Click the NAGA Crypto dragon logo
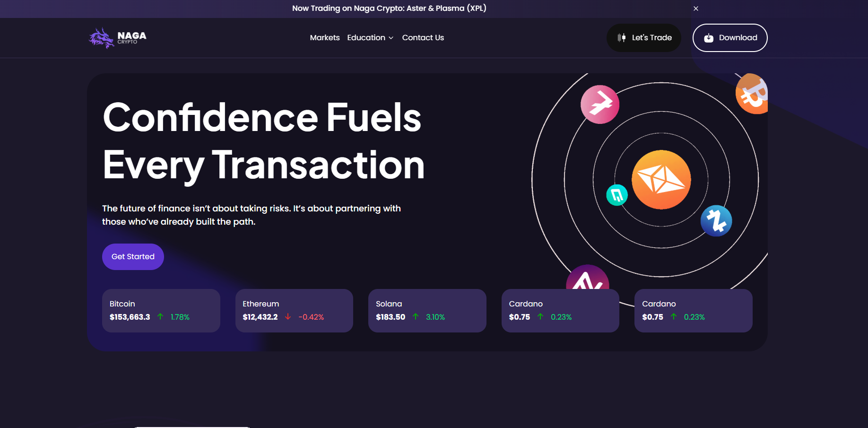 (x=118, y=38)
